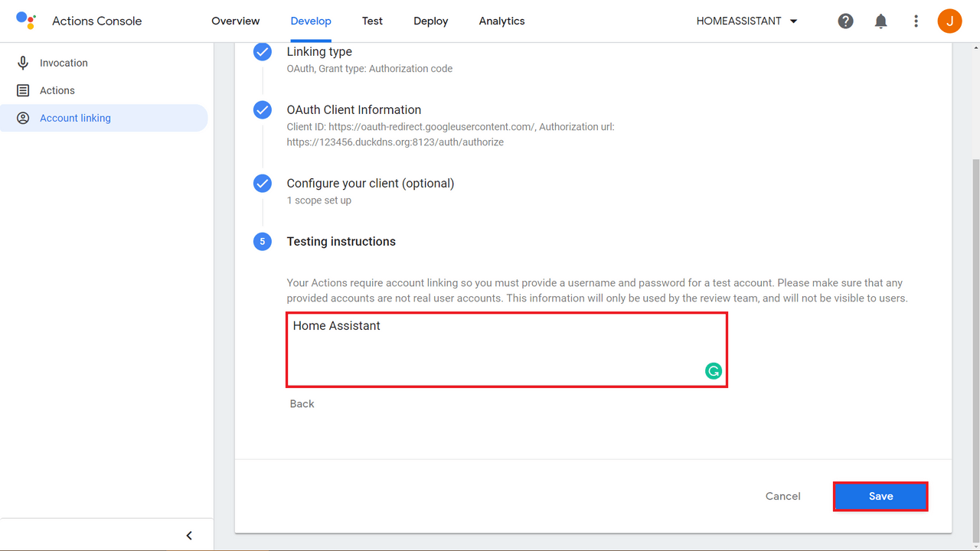Click into the testing instructions text area

click(506, 350)
